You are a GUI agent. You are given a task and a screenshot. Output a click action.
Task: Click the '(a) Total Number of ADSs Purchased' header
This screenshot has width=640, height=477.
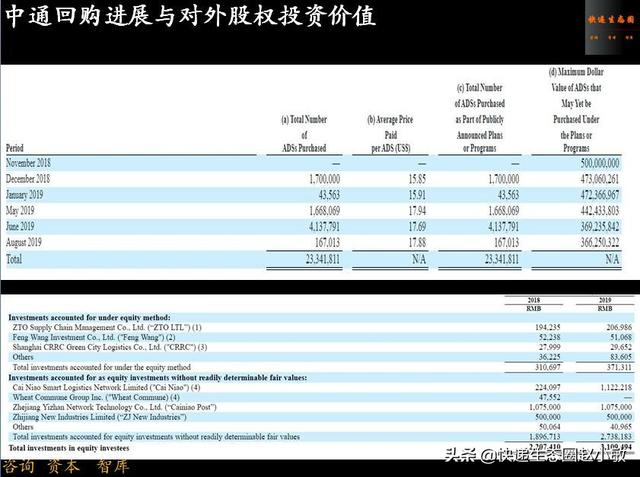point(304,134)
